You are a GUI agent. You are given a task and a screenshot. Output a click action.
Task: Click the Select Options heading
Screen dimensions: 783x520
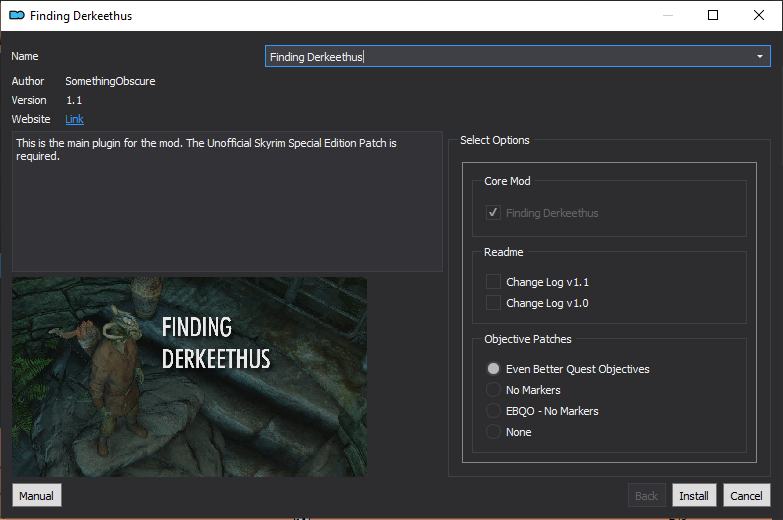coord(495,140)
